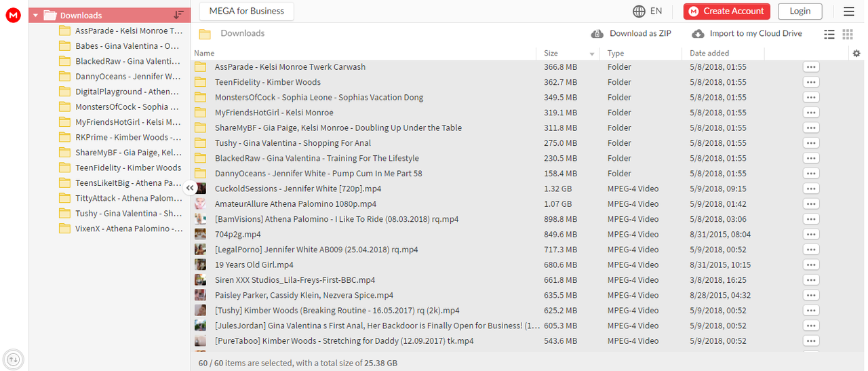
Task: Click the 8/31/2015, 08:04 date cell
Action: (x=719, y=234)
